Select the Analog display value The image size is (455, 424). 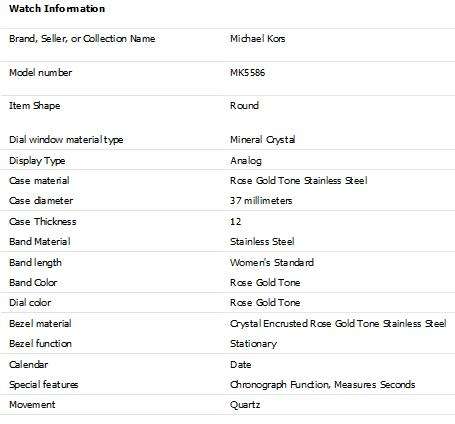click(x=246, y=161)
